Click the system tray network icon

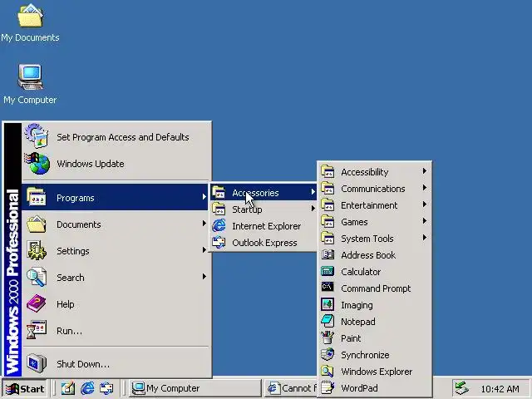[x=462, y=388]
